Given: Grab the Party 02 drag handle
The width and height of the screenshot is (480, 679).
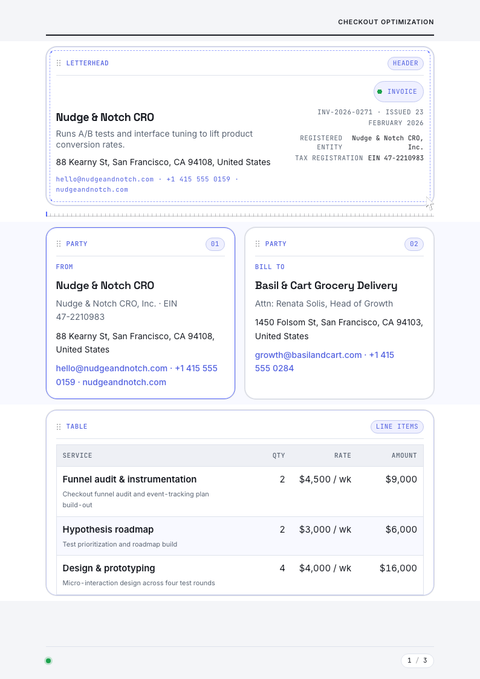Looking at the screenshot, I should 258,244.
